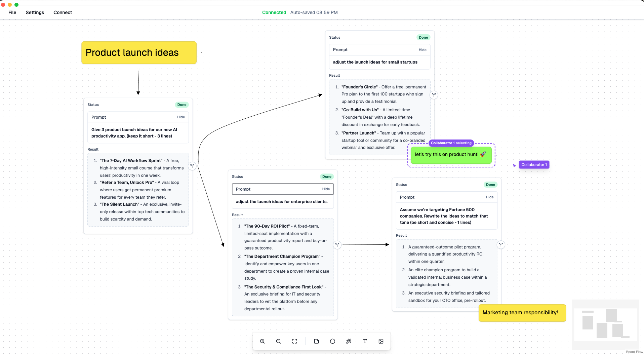Image resolution: width=644 pixels, height=354 pixels.
Task: Click the fit view icon
Action: (294, 341)
